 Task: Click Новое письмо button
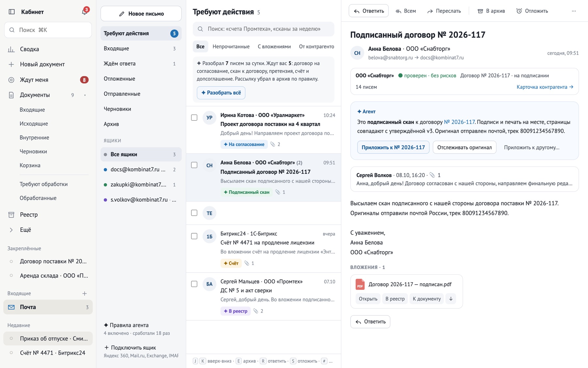click(141, 14)
